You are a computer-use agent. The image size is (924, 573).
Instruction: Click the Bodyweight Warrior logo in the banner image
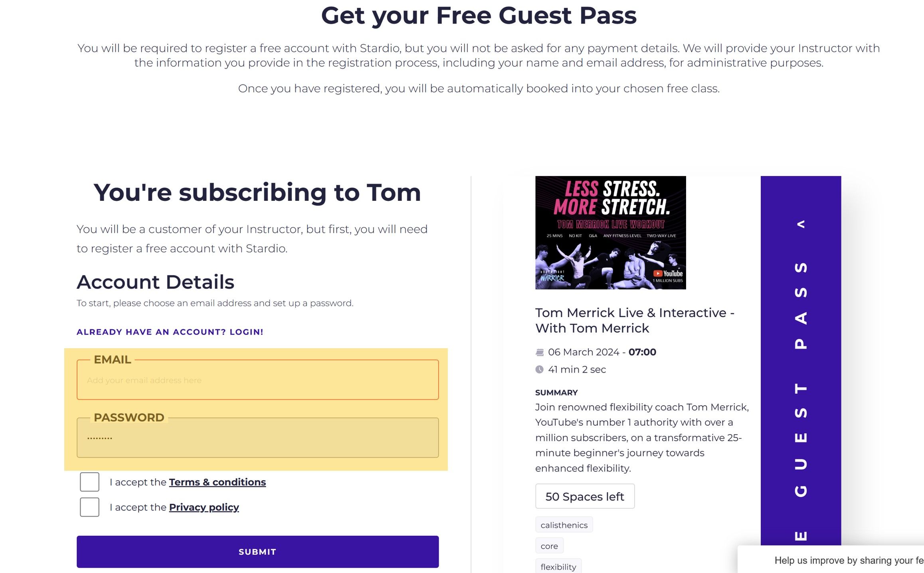[552, 276]
